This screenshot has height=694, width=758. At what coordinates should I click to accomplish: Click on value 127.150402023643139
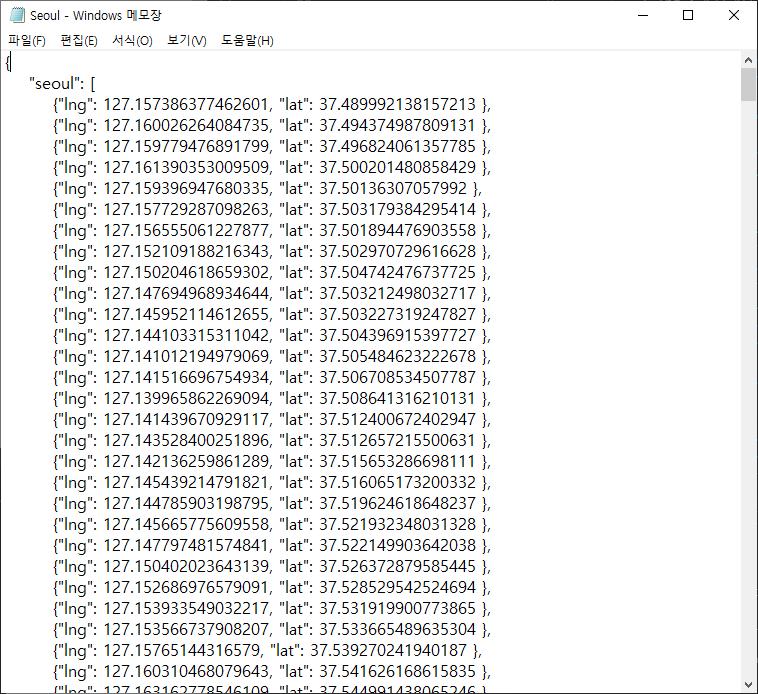(186, 567)
